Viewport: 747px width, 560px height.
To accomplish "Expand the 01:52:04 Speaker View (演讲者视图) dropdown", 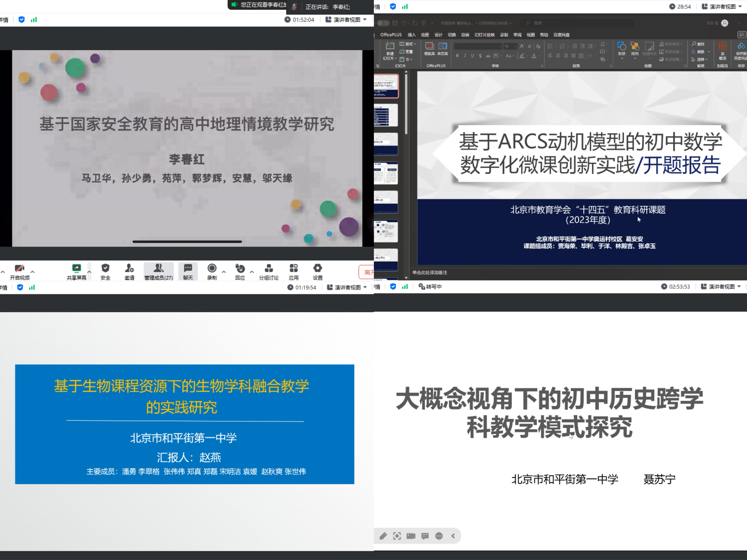I will [x=346, y=20].
